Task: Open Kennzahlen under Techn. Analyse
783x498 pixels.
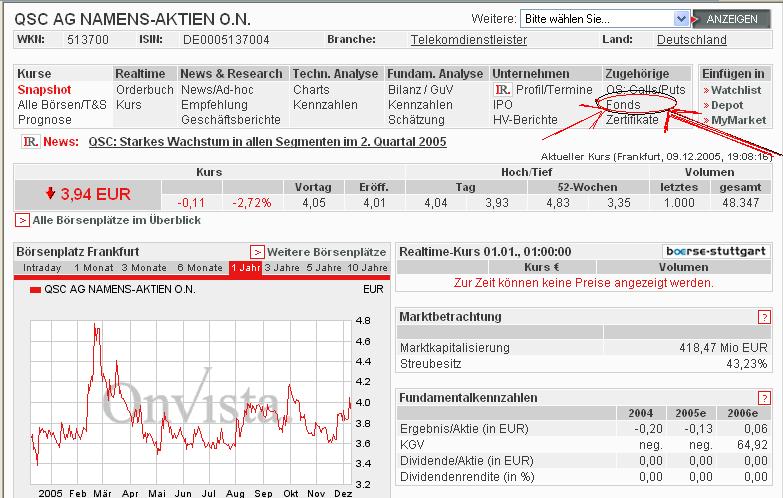Action: tap(325, 105)
